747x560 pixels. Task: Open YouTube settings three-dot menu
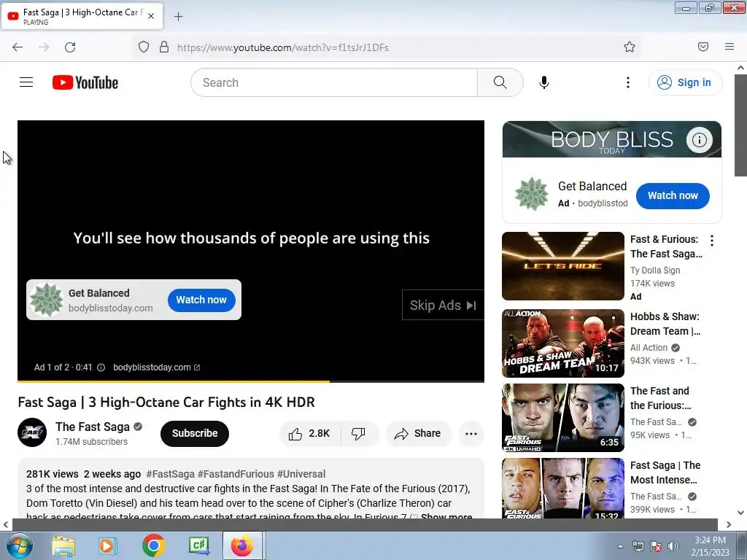(x=628, y=82)
